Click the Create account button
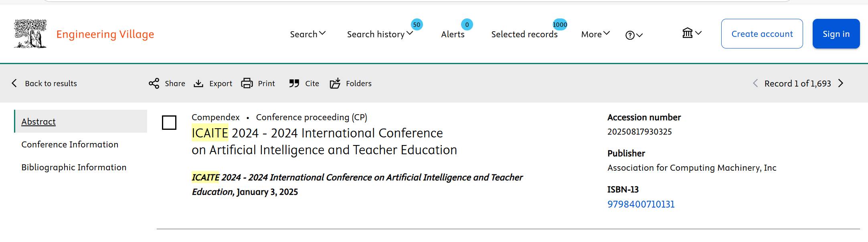Viewport: 868px width, 242px height. [762, 34]
